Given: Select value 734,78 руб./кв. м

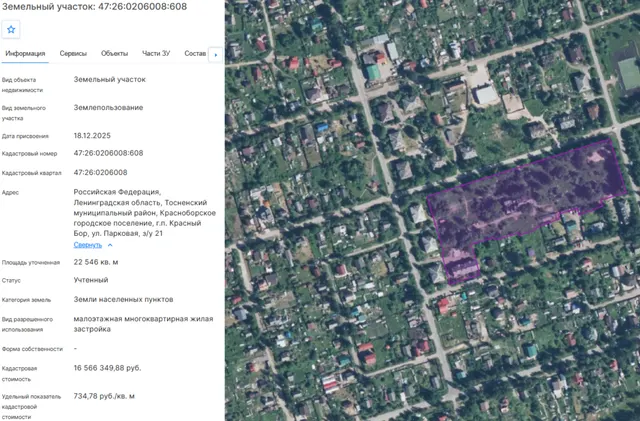Looking at the screenshot, I should 104,396.
